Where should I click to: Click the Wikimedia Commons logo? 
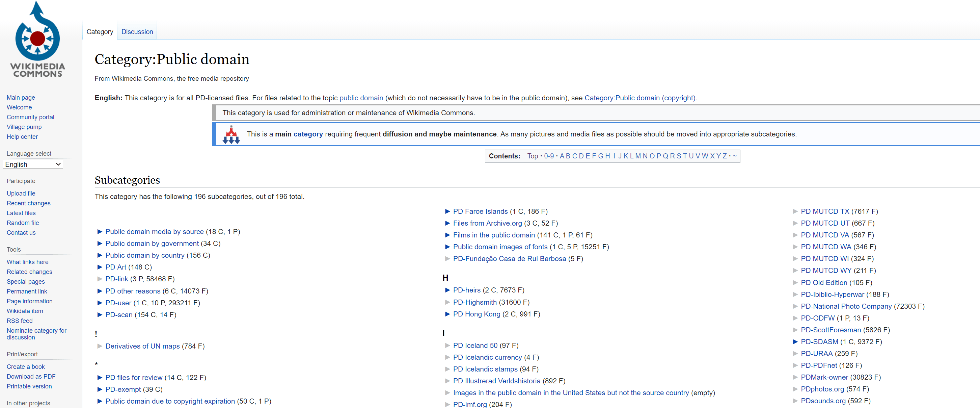(x=37, y=40)
